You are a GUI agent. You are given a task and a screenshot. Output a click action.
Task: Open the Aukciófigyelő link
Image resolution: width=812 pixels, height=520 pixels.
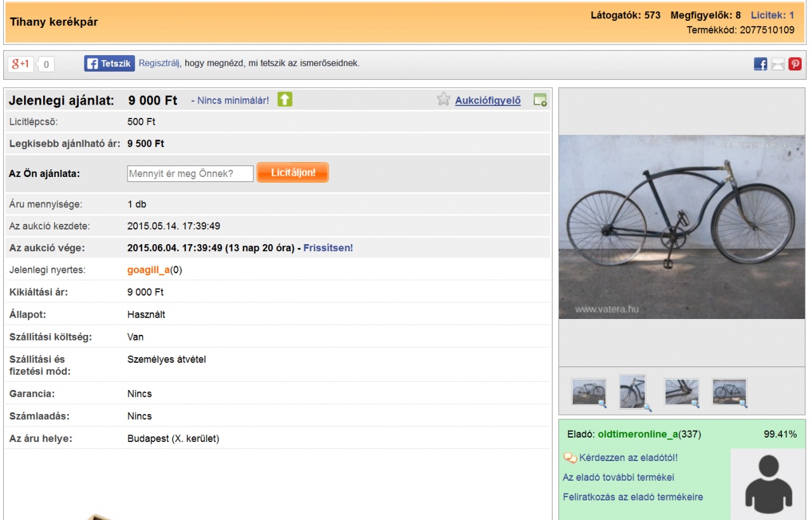tap(487, 100)
